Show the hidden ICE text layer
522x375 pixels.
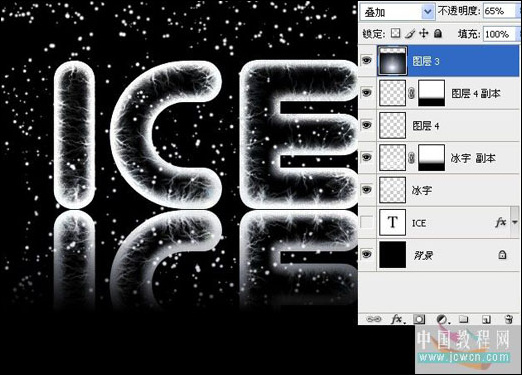point(367,222)
